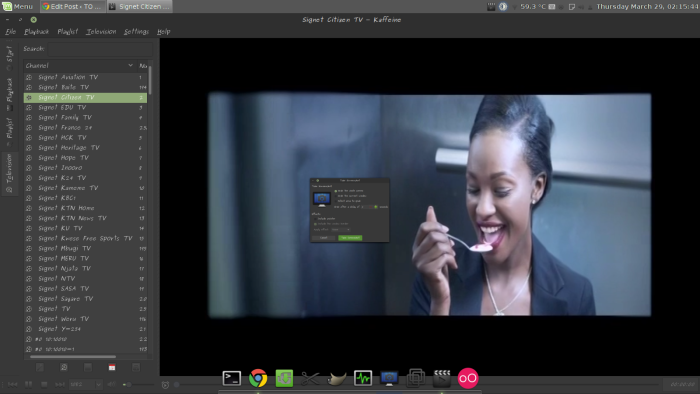Select Signet KTN News TV channel
Image resolution: width=700 pixels, height=394 pixels.
(85, 219)
